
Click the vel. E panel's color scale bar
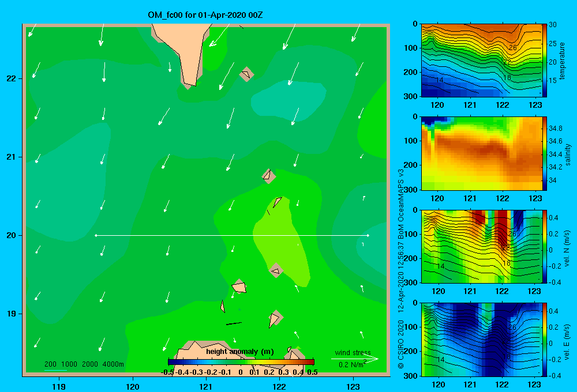(x=544, y=340)
